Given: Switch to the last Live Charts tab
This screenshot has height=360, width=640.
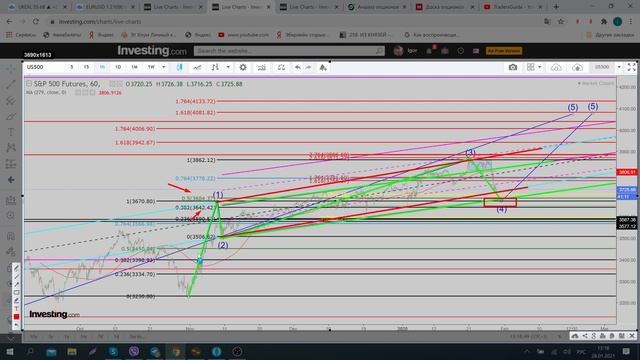Looking at the screenshot, I should (x=309, y=7).
